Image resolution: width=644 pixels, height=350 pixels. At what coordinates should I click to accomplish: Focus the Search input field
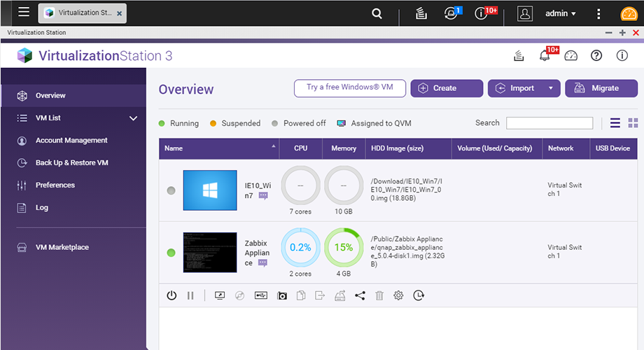tap(549, 122)
